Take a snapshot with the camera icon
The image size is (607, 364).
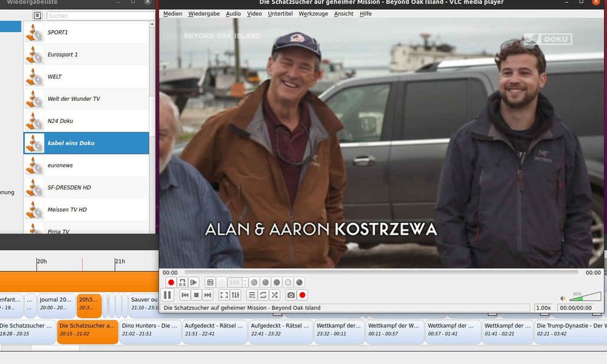(x=291, y=295)
